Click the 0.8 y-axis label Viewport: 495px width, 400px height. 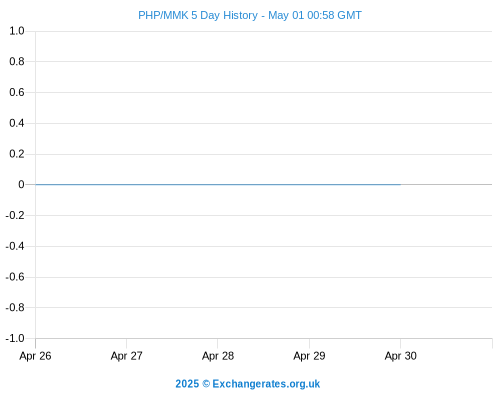coord(17,61)
